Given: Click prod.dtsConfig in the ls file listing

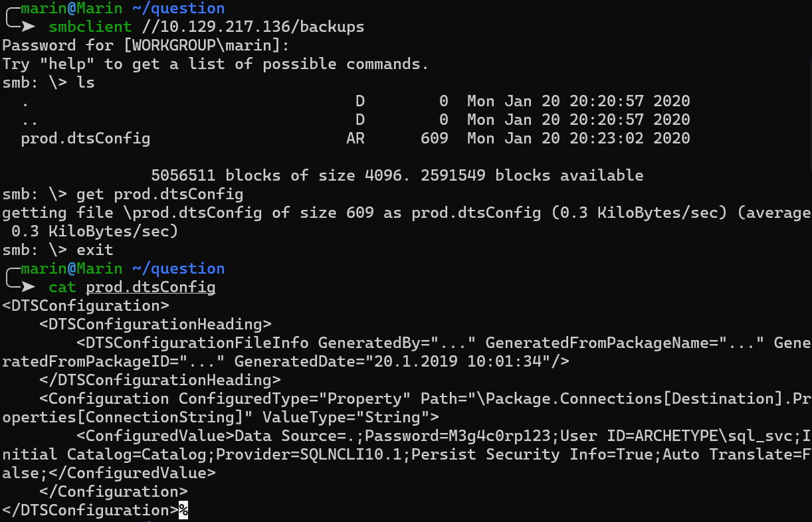Looking at the screenshot, I should pyautogui.click(x=86, y=139).
